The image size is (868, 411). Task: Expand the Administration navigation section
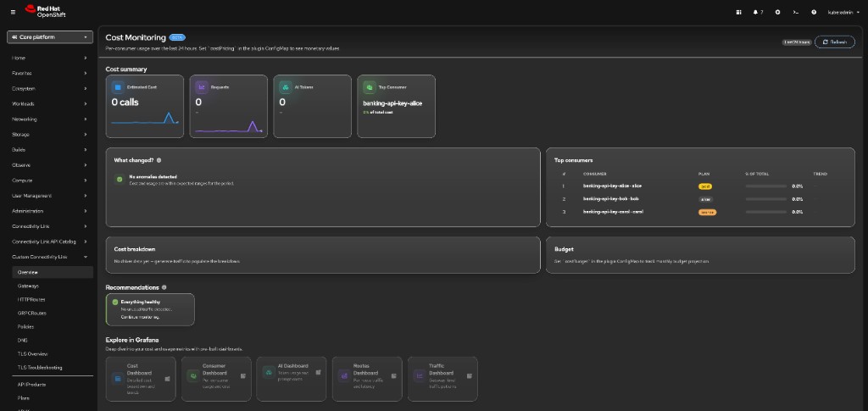point(50,211)
